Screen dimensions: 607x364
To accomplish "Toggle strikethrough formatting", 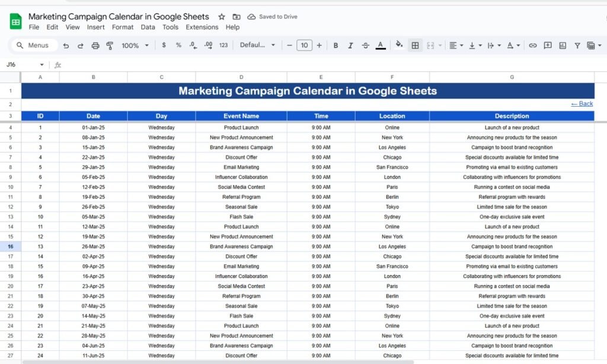I will point(365,46).
